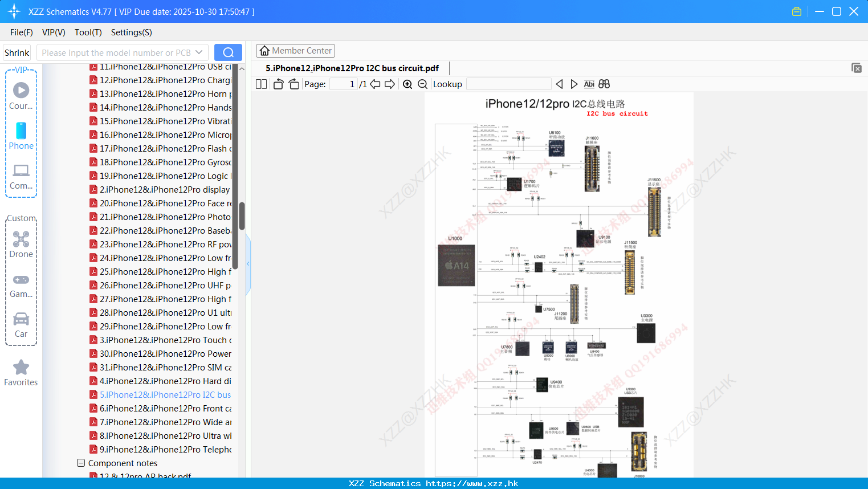
Task: Open 15.iPhone12&iPhone12Pro Vibration file
Action: click(161, 121)
